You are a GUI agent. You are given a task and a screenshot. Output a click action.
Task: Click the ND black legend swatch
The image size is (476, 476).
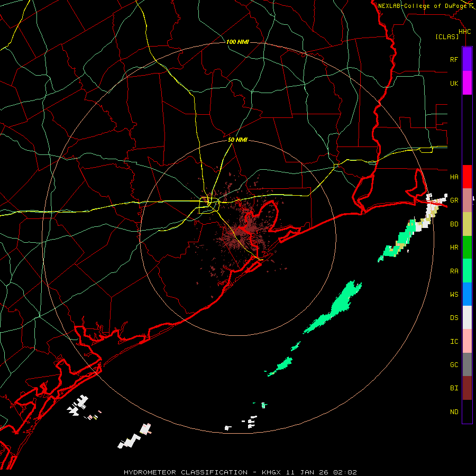pos(467,411)
